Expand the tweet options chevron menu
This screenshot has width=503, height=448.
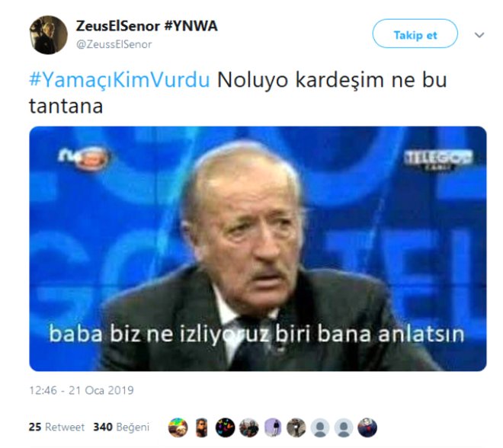(x=479, y=35)
